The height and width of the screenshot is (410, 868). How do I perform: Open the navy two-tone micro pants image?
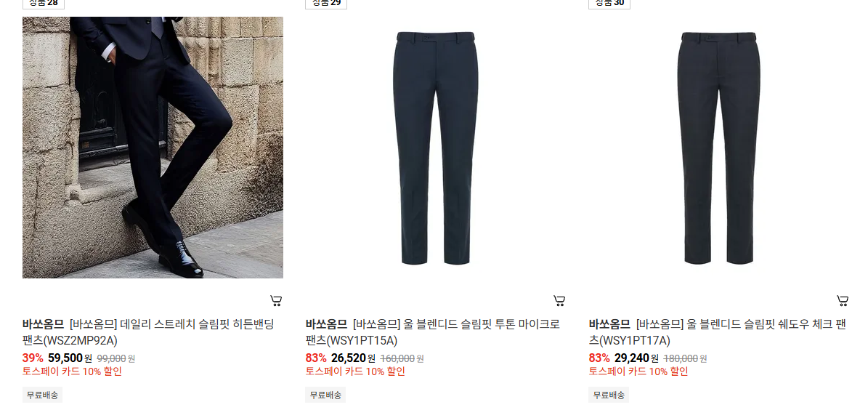[436, 148]
